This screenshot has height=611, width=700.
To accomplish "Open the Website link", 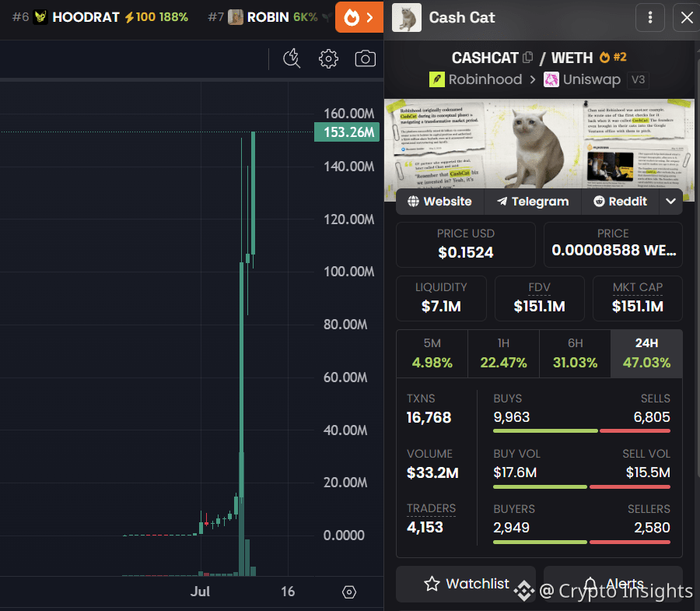I will 439,202.
